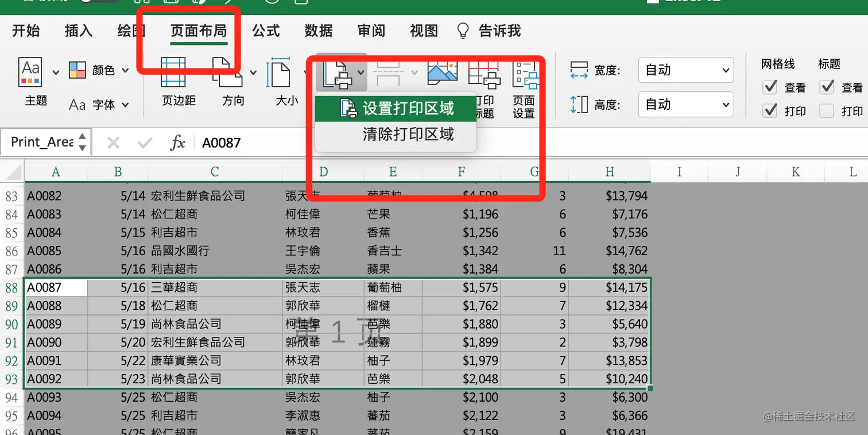Click the formula bar confirm checkmark icon
The width and height of the screenshot is (868, 435).
pyautogui.click(x=145, y=143)
